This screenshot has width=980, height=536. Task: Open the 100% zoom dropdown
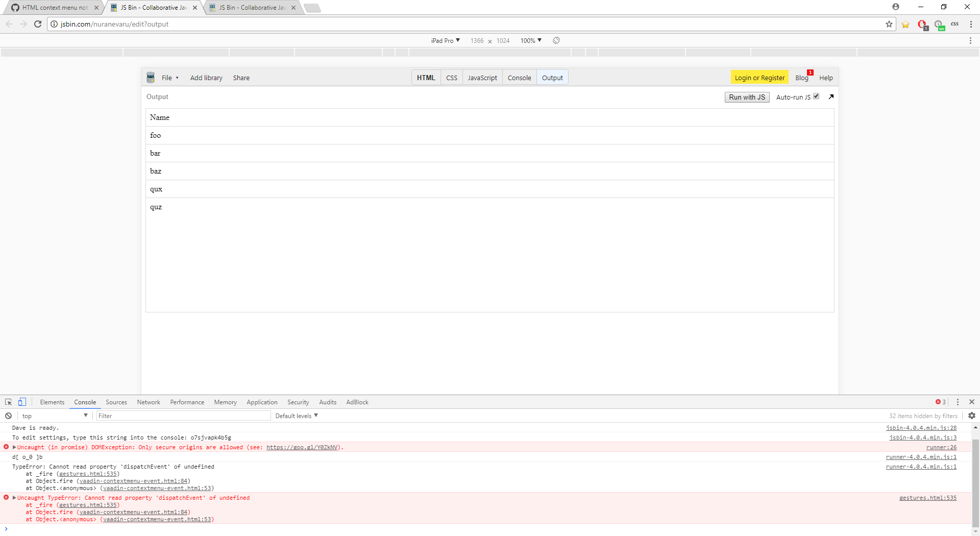531,40
